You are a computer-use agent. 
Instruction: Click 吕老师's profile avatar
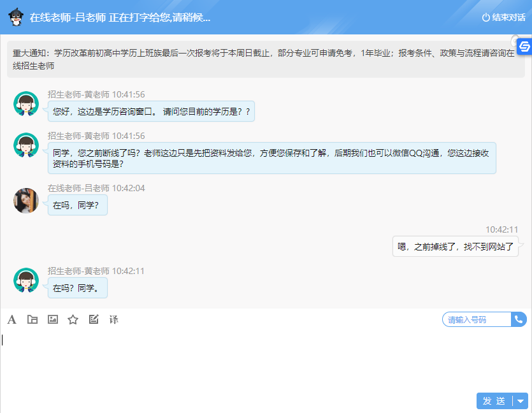pyautogui.click(x=25, y=200)
